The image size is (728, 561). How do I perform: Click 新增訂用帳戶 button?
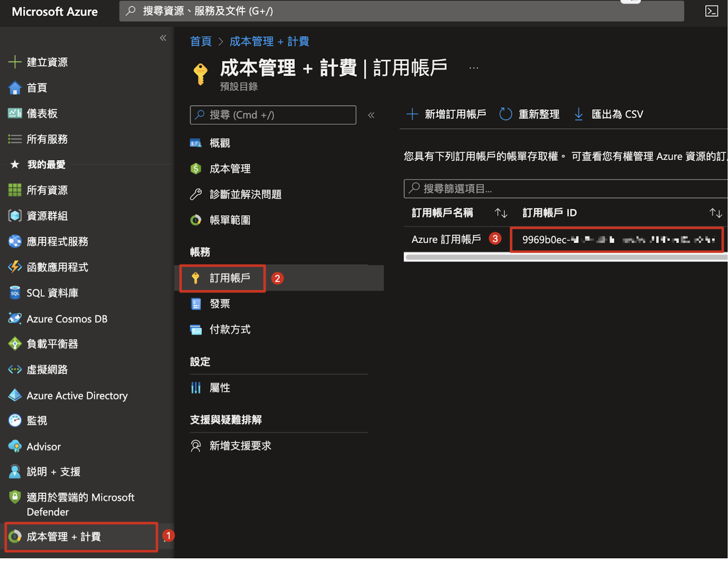coord(446,114)
